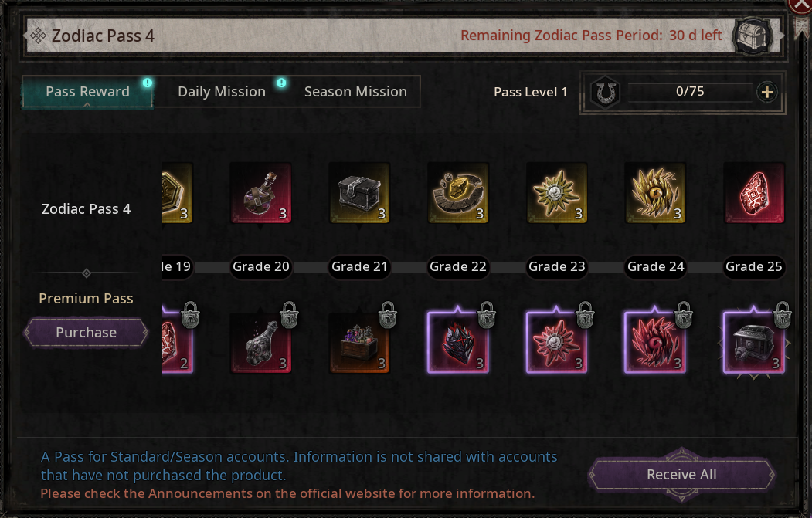Click the 0/75 pass progress bar
This screenshot has height=518, width=812.
pos(690,92)
